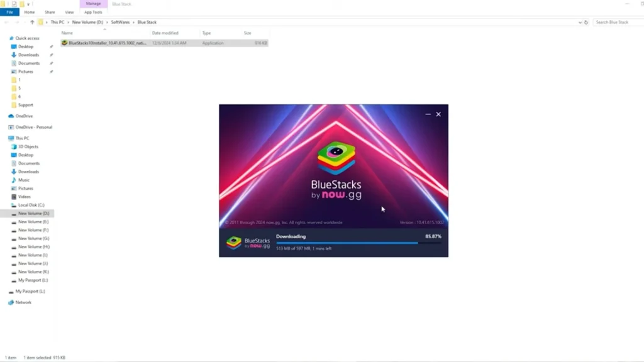The height and width of the screenshot is (362, 644).
Task: Click the Network icon in sidebar
Action: pyautogui.click(x=11, y=302)
